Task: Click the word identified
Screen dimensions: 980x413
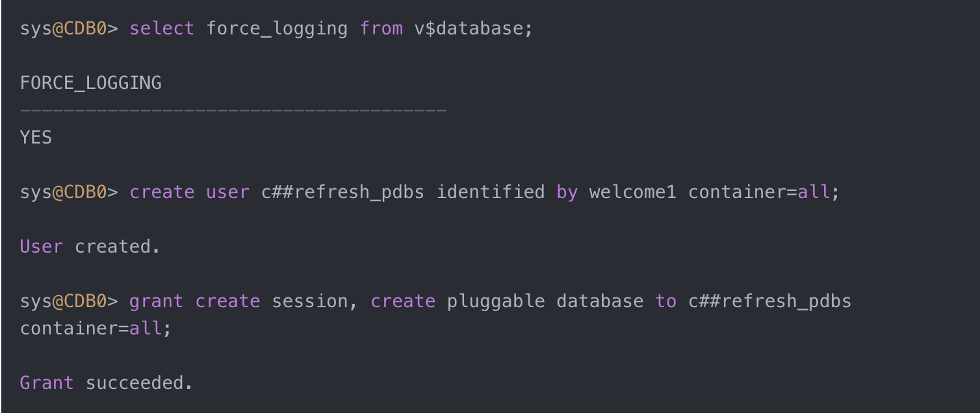Action: point(491,193)
